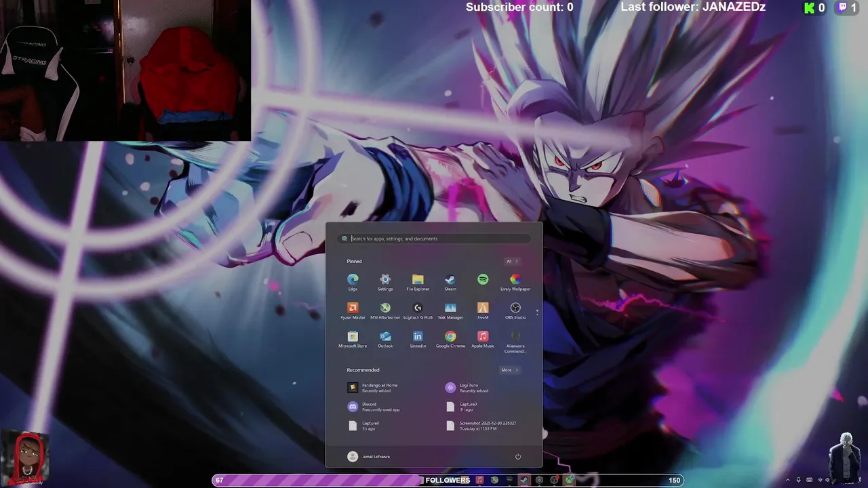868x488 pixels.
Task: Open OBS Studio from pinned apps
Action: point(515,311)
